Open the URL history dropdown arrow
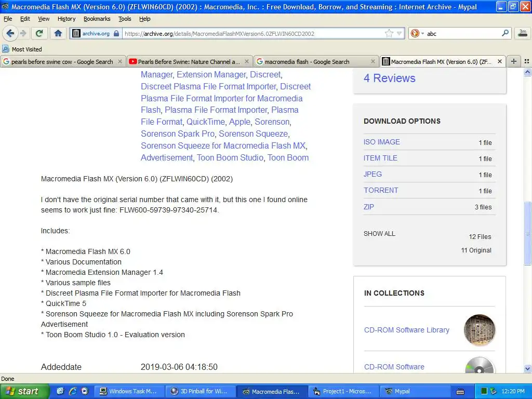Screen dimensions: 532x399 (400, 33)
